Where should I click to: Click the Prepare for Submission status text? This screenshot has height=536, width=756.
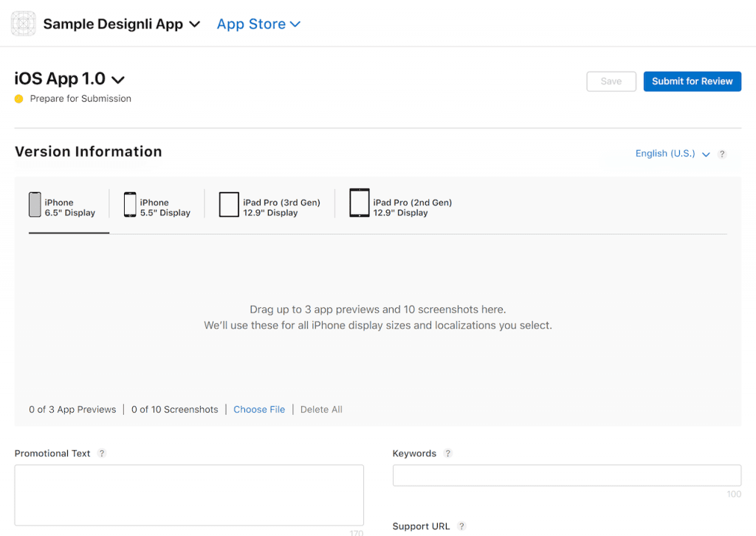click(80, 98)
